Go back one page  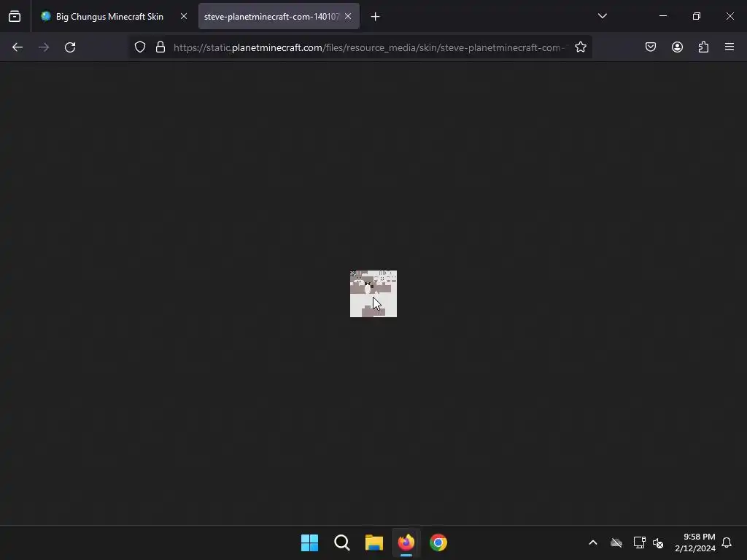[18, 47]
